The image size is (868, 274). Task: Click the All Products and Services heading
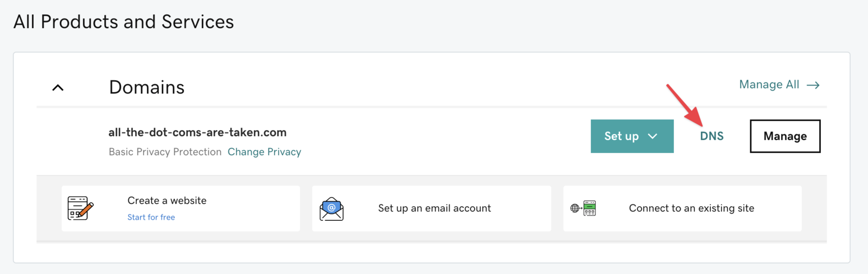pos(124,22)
